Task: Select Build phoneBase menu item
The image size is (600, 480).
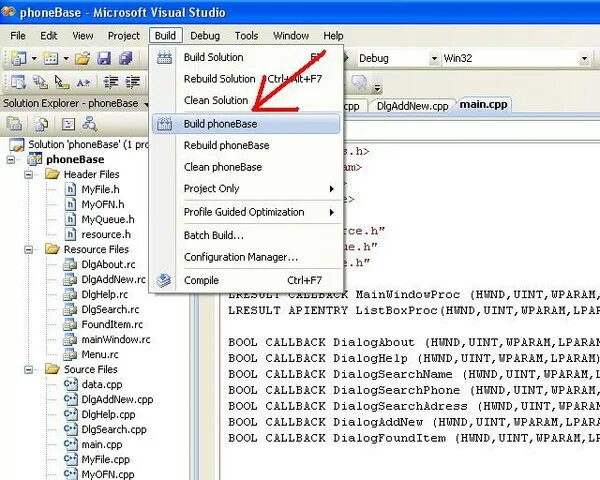Action: click(246, 124)
